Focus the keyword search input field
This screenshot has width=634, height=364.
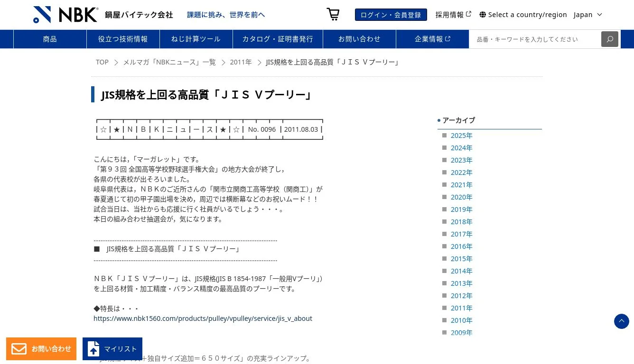click(x=535, y=39)
